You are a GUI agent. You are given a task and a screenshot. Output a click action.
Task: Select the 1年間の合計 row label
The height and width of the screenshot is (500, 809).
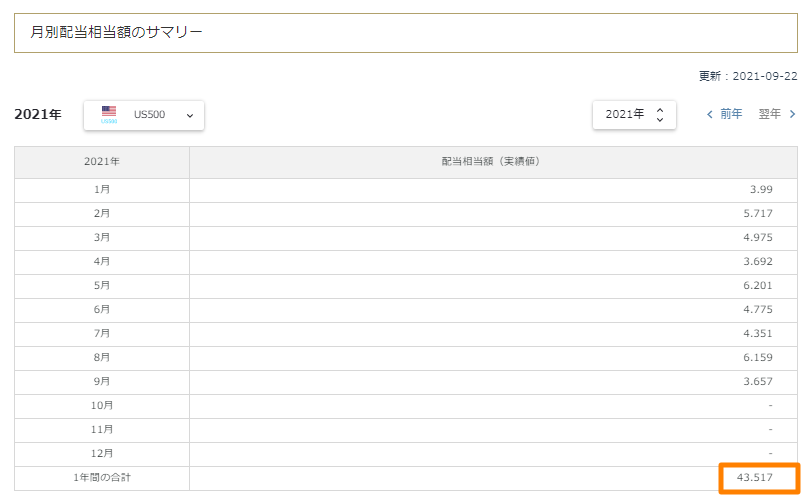pos(101,478)
